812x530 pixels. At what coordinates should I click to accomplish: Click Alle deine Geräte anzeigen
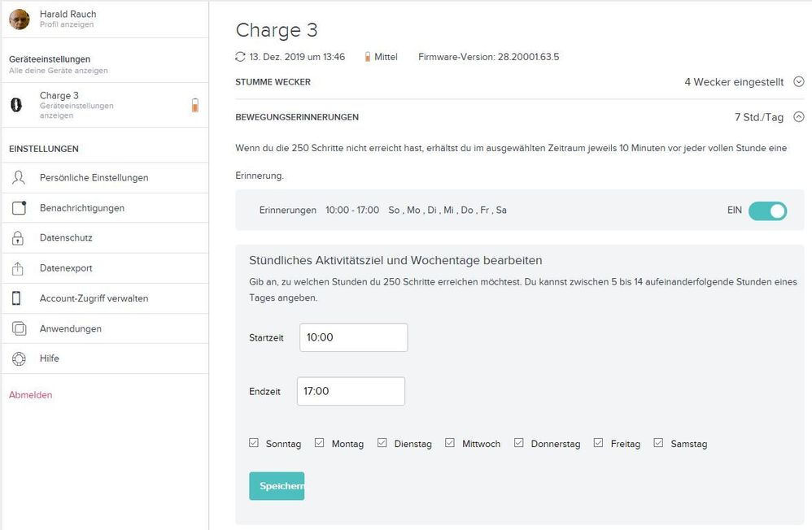click(x=59, y=71)
